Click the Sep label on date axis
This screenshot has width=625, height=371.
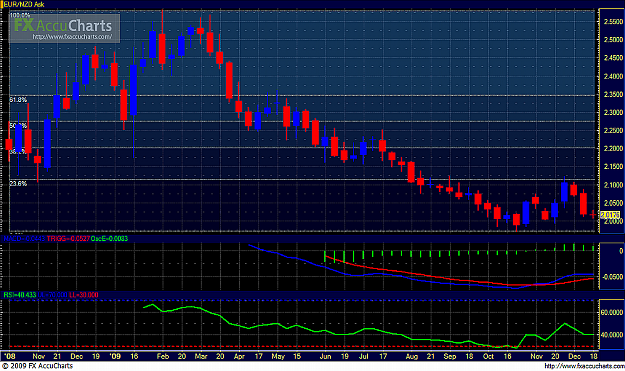coord(450,356)
